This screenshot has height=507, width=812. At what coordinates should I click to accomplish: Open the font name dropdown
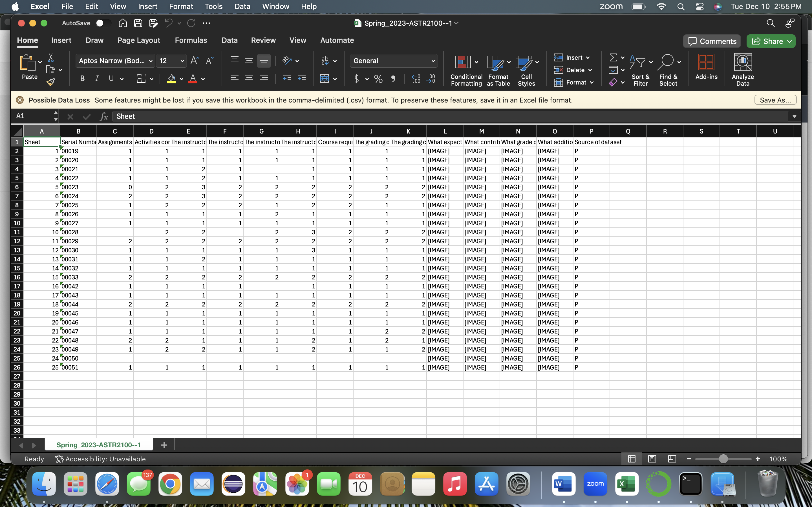[151, 61]
